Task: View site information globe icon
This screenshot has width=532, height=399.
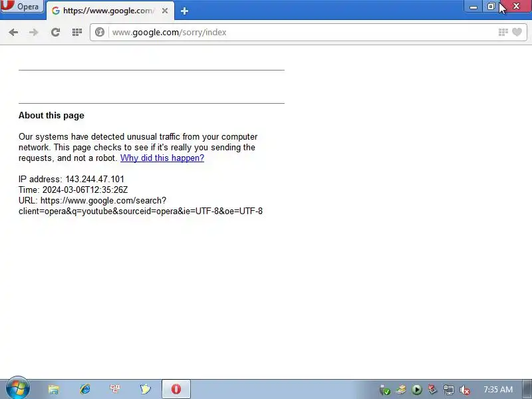Action: pos(99,32)
